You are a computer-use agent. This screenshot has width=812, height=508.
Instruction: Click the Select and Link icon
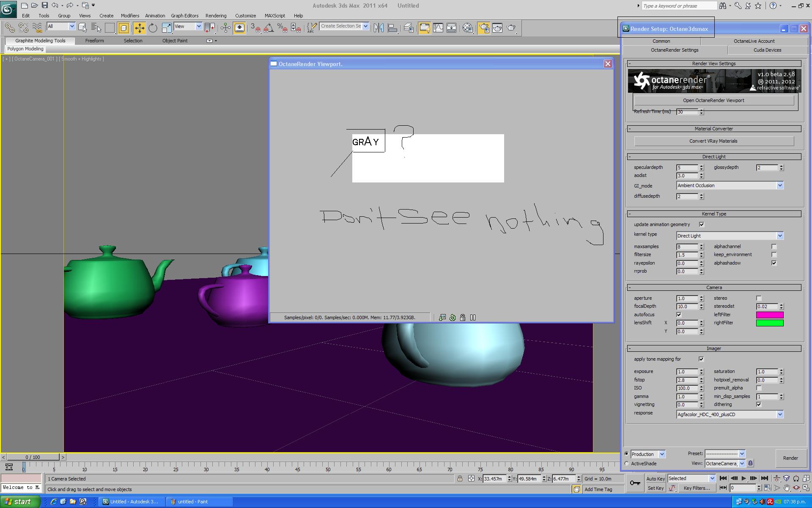[9, 28]
